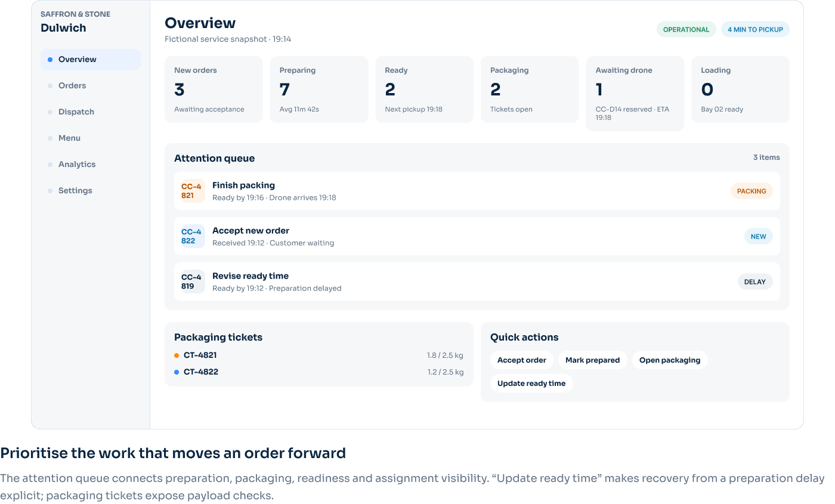Click the '3 items' queue count
This screenshot has height=504, width=835.
click(766, 157)
